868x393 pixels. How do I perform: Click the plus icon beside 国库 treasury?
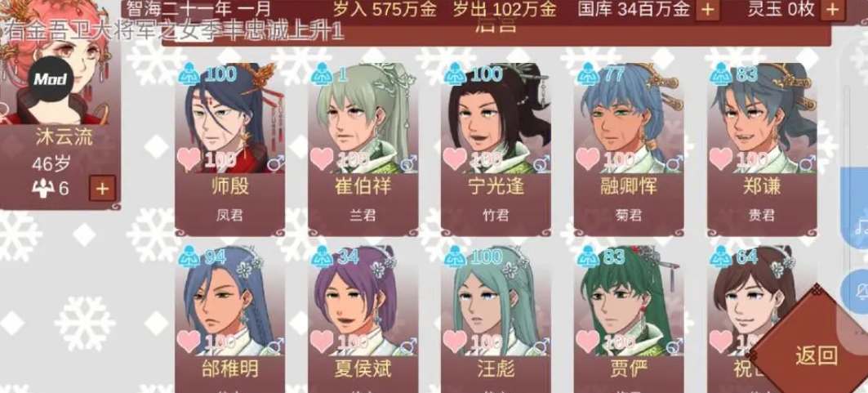tap(707, 9)
